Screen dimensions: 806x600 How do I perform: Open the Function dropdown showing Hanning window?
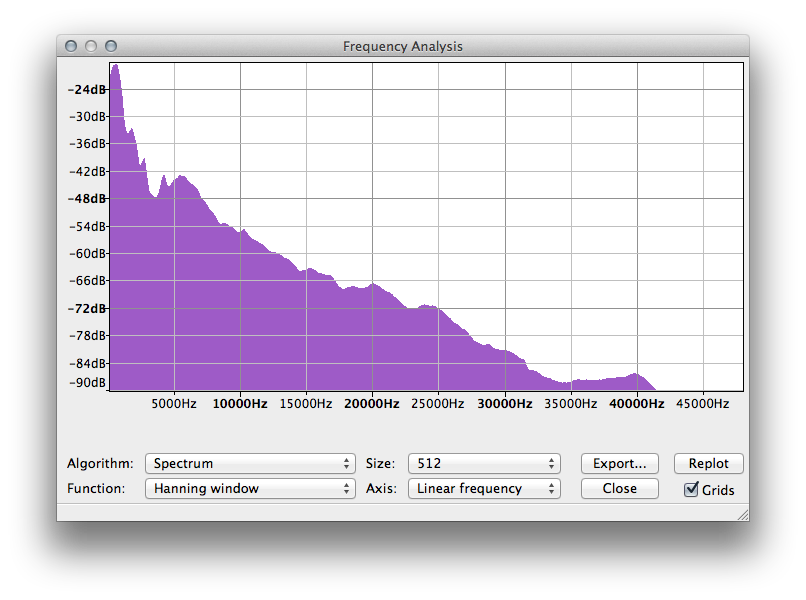coord(250,488)
